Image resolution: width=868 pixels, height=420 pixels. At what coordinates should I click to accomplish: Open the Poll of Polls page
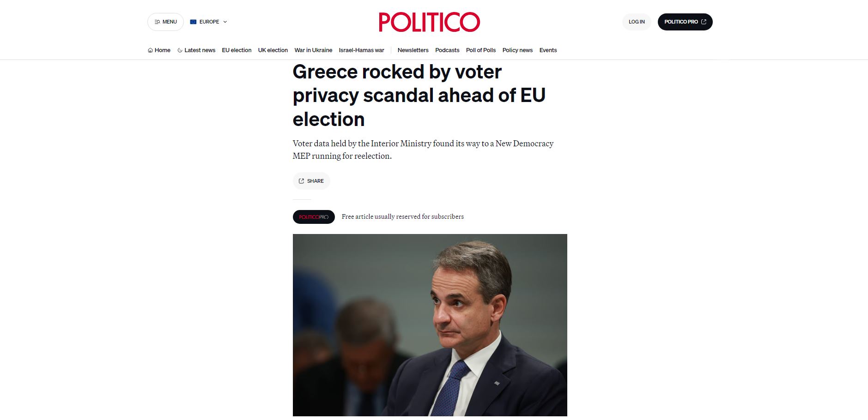click(x=480, y=50)
